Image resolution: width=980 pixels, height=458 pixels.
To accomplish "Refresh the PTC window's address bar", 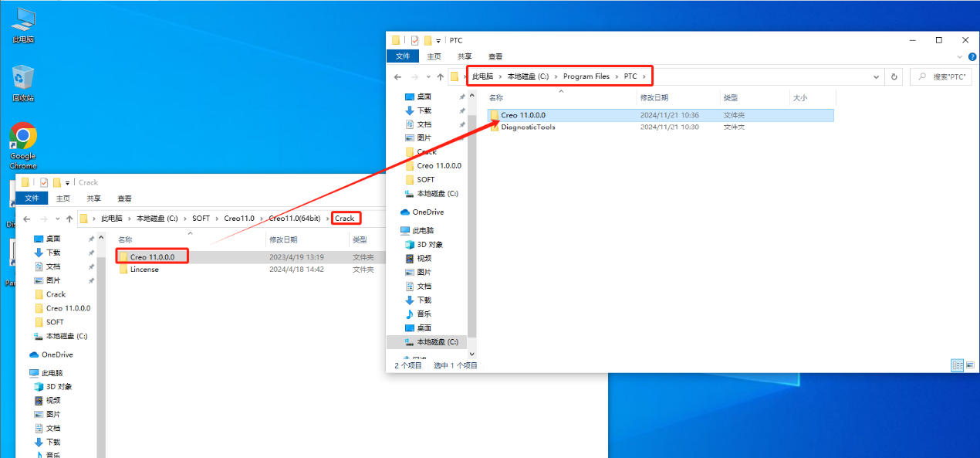I will 894,76.
